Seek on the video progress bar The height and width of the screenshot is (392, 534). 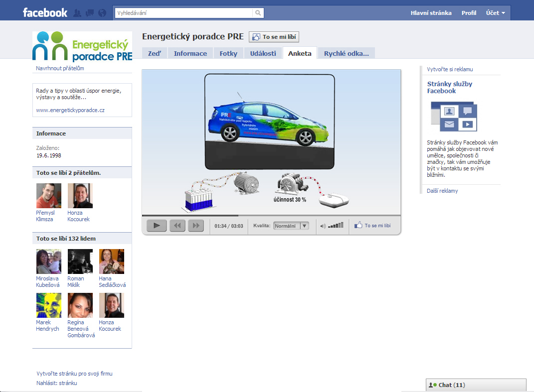(271, 215)
